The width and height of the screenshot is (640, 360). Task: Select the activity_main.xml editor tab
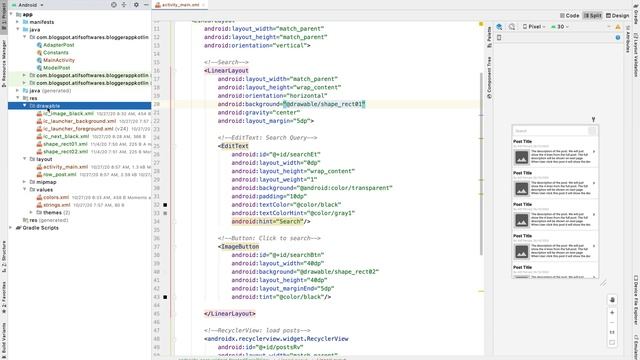[x=180, y=5]
